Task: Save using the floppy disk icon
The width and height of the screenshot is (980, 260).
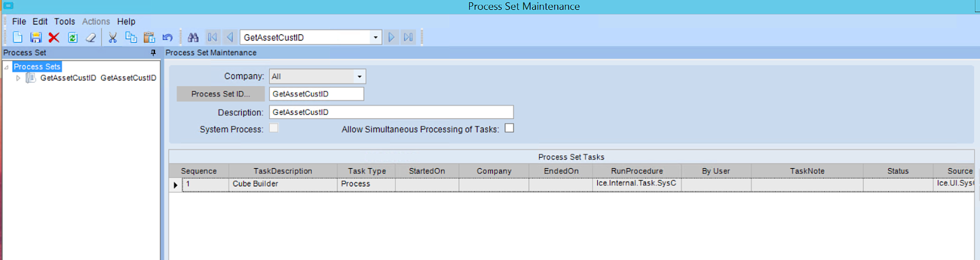Action: [36, 37]
